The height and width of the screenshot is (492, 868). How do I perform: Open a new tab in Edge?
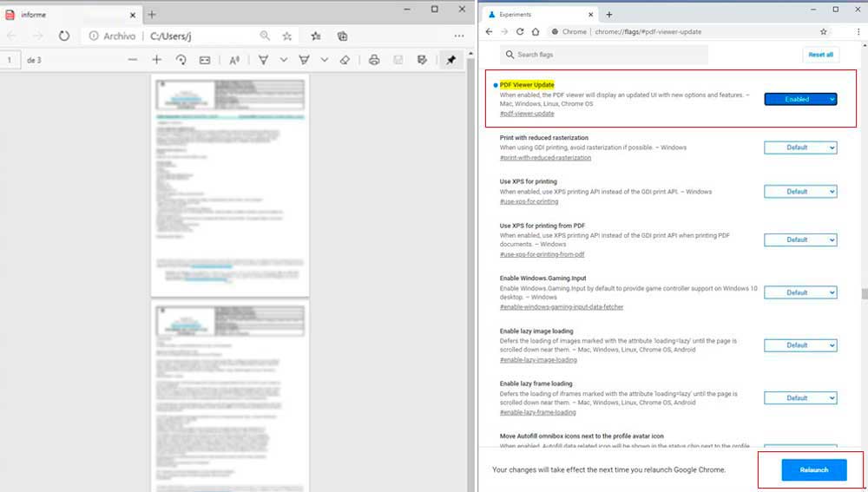pos(152,15)
